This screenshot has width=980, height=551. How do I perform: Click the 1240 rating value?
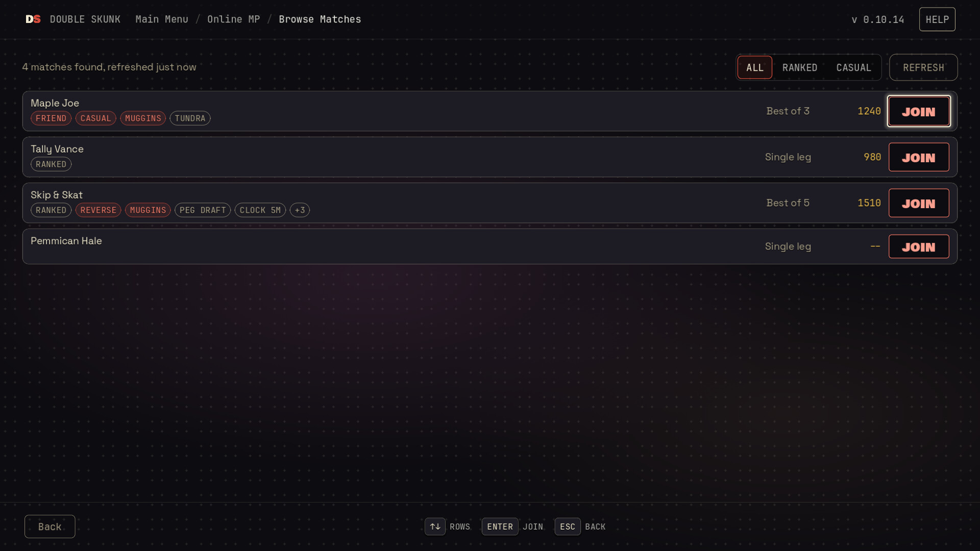click(x=869, y=111)
